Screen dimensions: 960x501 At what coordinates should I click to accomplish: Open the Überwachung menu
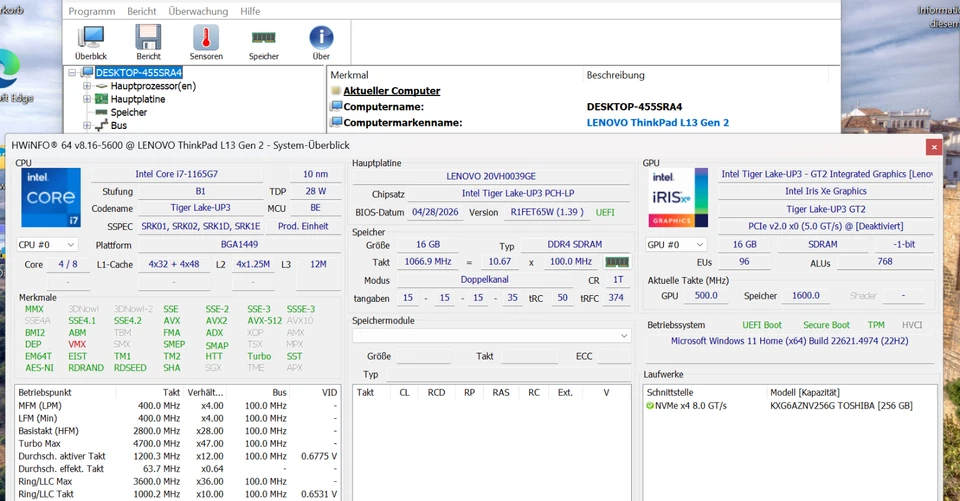[198, 11]
